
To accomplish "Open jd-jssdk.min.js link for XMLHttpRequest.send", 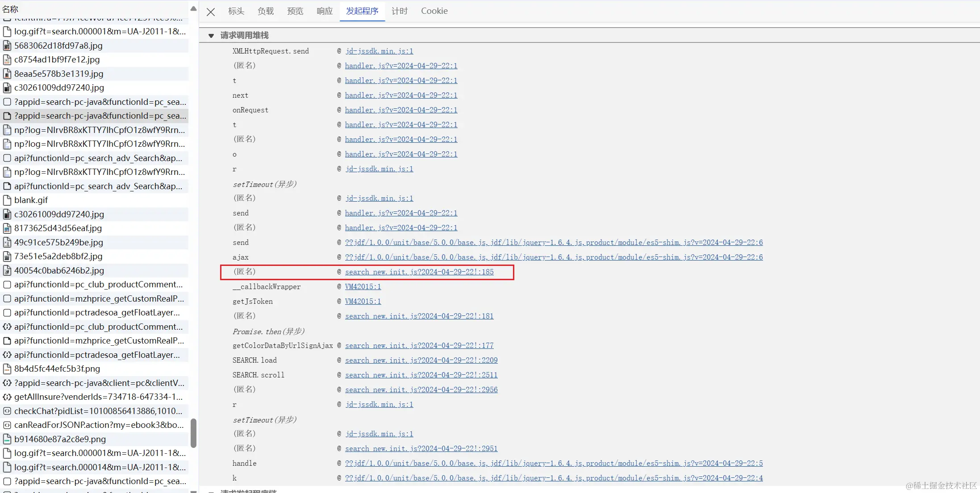I will 379,51.
